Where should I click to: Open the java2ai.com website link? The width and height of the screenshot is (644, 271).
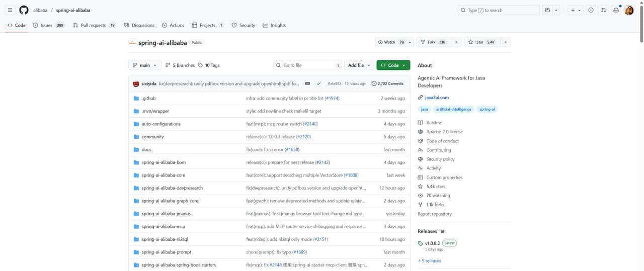tap(437, 98)
